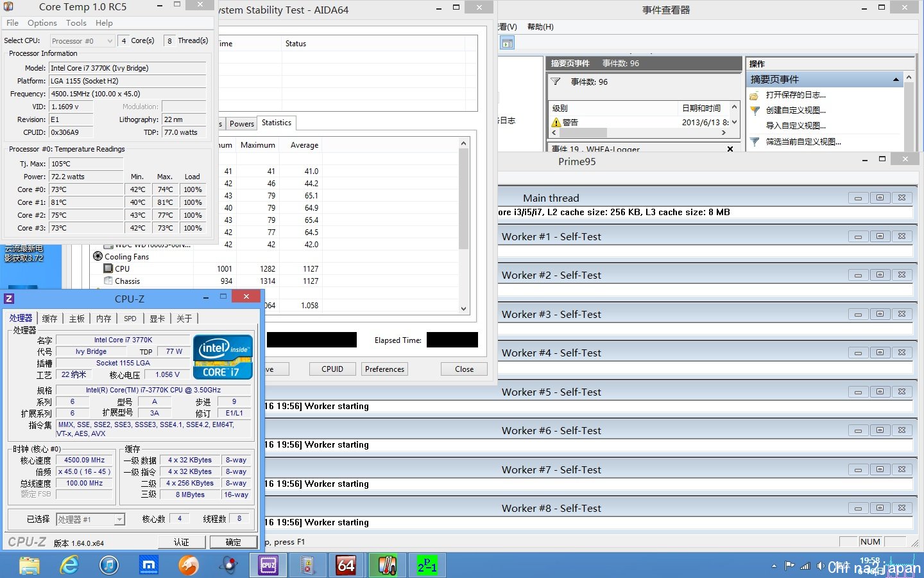The image size is (924, 578).
Task: Open Preferences in AIDA64 stability test
Action: point(385,369)
